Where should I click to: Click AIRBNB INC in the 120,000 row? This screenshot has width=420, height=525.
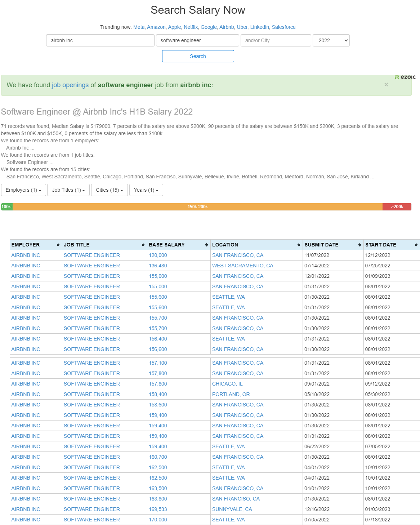pos(26,255)
